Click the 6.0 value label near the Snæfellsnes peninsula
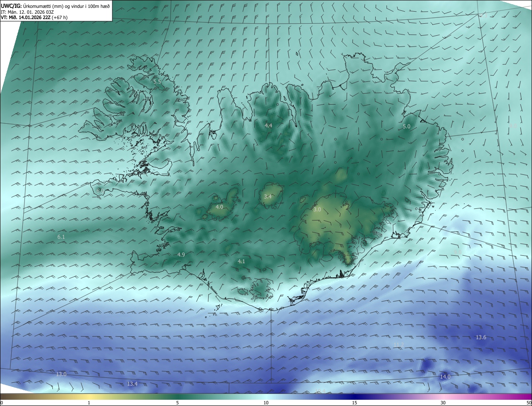 click(x=100, y=191)
